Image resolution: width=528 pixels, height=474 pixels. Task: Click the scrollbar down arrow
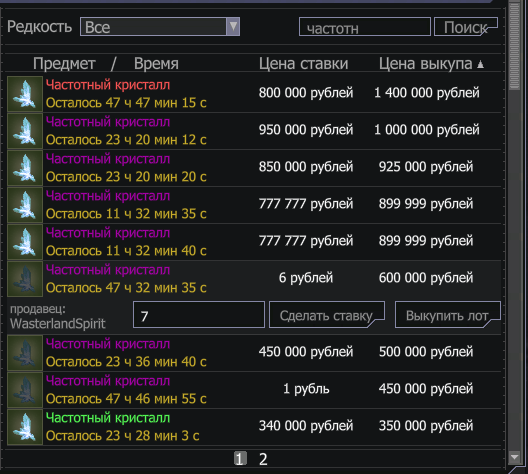(514, 457)
